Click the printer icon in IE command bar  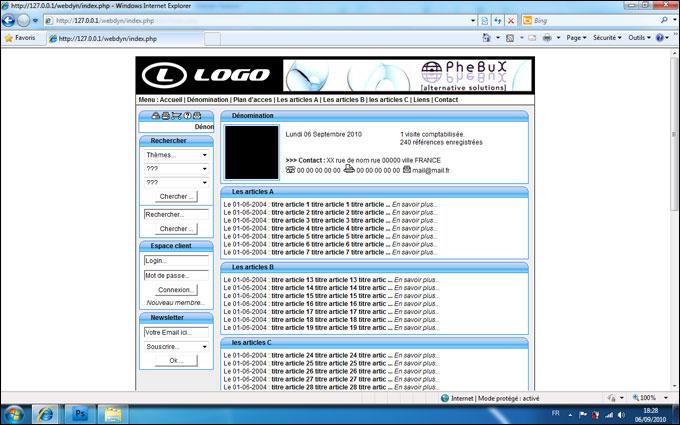point(548,38)
